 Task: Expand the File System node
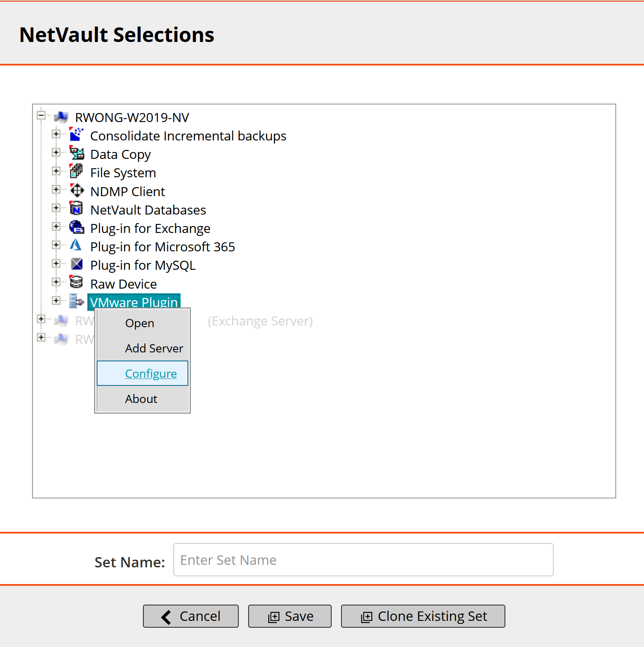tap(56, 171)
